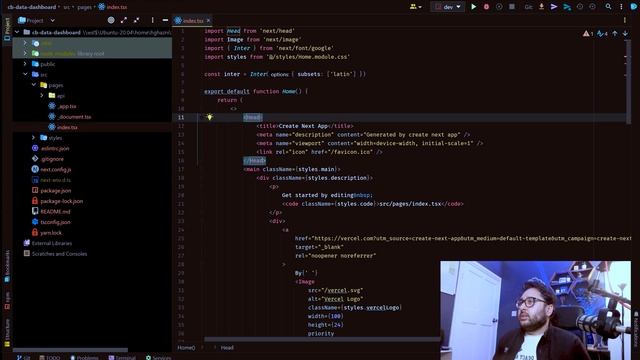Collapse the src folder

click(25, 75)
